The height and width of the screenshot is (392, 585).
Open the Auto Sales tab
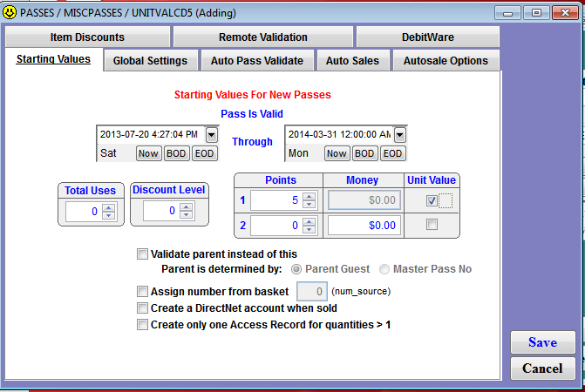[352, 60]
